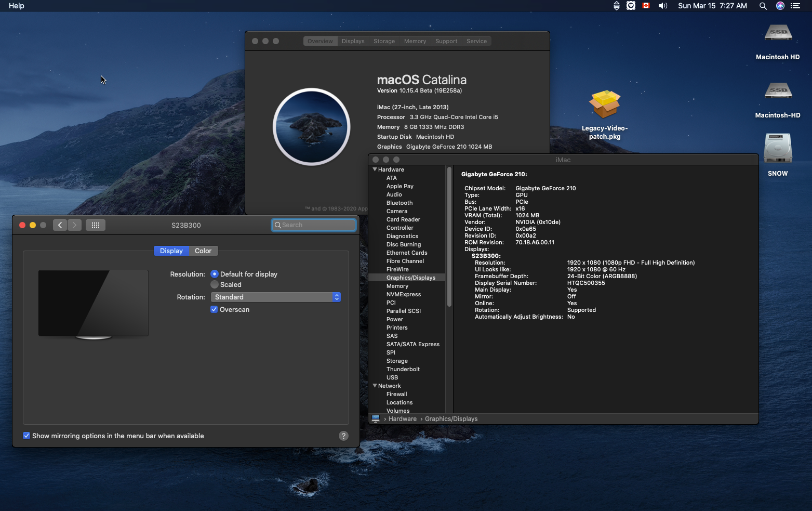The image size is (812, 511).
Task: Click Graphics/Displays in the path bar
Action: (451, 418)
